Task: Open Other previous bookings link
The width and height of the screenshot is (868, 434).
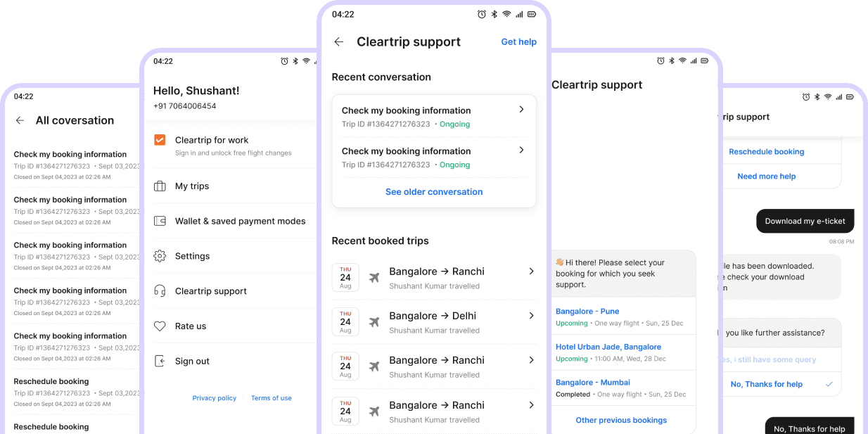Action: click(x=621, y=420)
